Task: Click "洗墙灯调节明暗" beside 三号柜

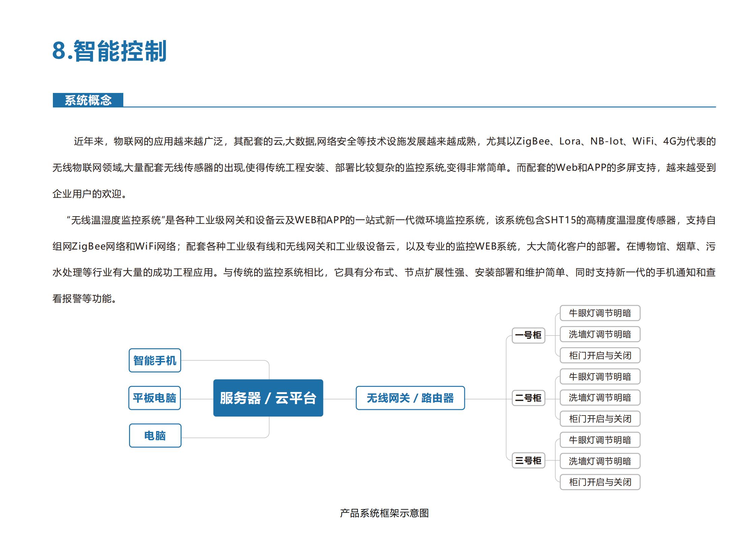Action: [600, 461]
